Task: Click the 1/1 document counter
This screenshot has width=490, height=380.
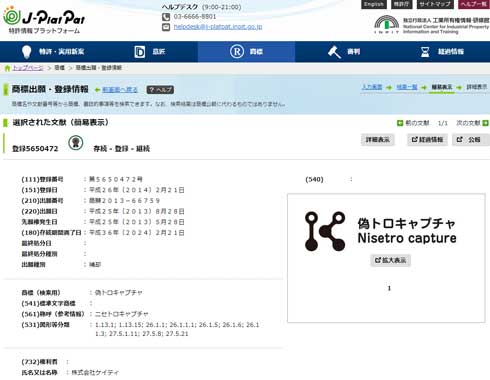Action: (x=443, y=123)
